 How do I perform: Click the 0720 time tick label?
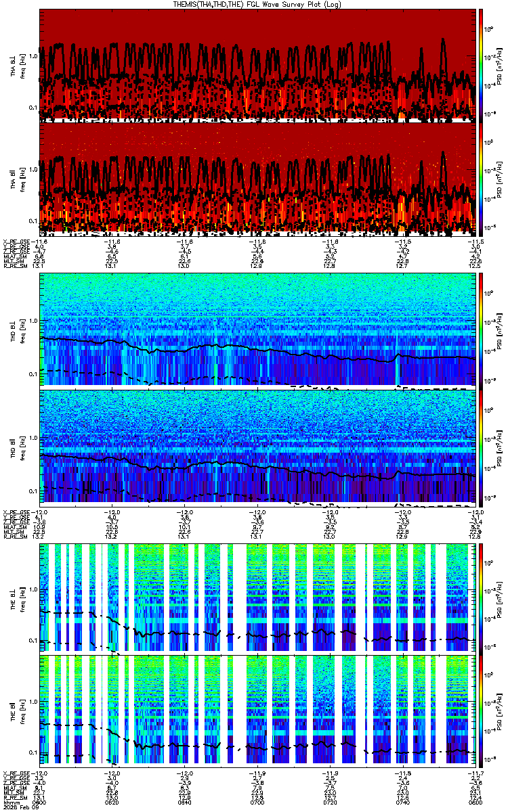click(x=330, y=801)
